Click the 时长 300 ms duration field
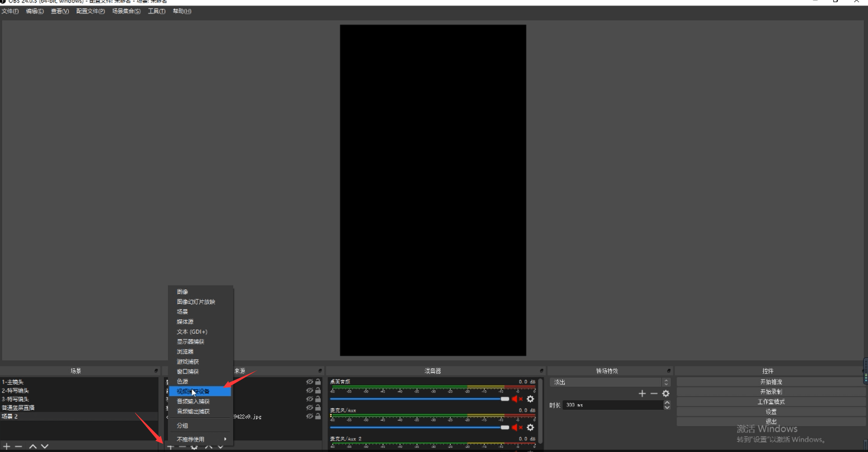Image resolution: width=868 pixels, height=452 pixels. [x=612, y=405]
